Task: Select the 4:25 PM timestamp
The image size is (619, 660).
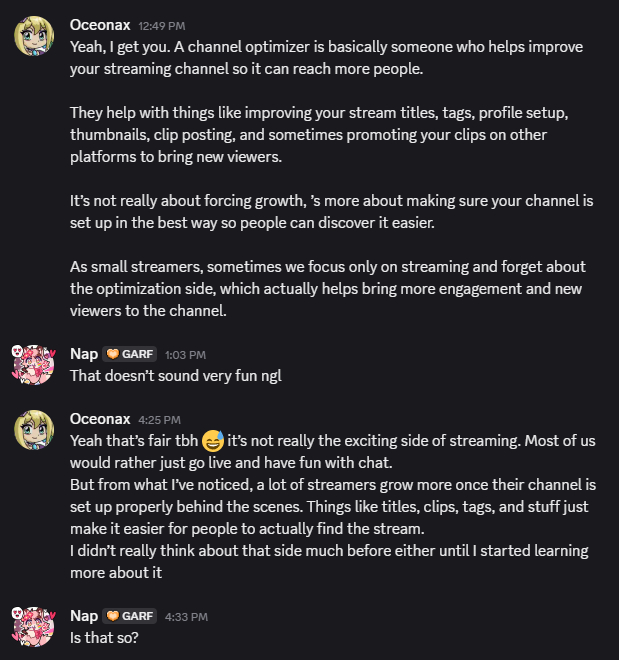Action: (x=160, y=420)
